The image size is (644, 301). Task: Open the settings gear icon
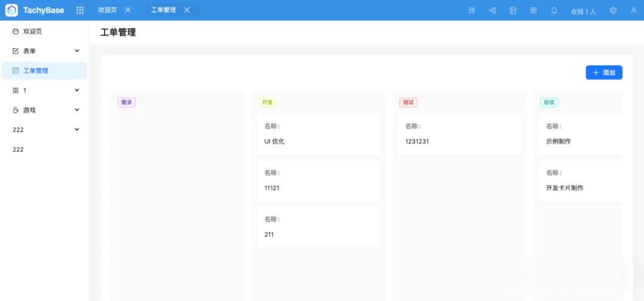pos(613,10)
